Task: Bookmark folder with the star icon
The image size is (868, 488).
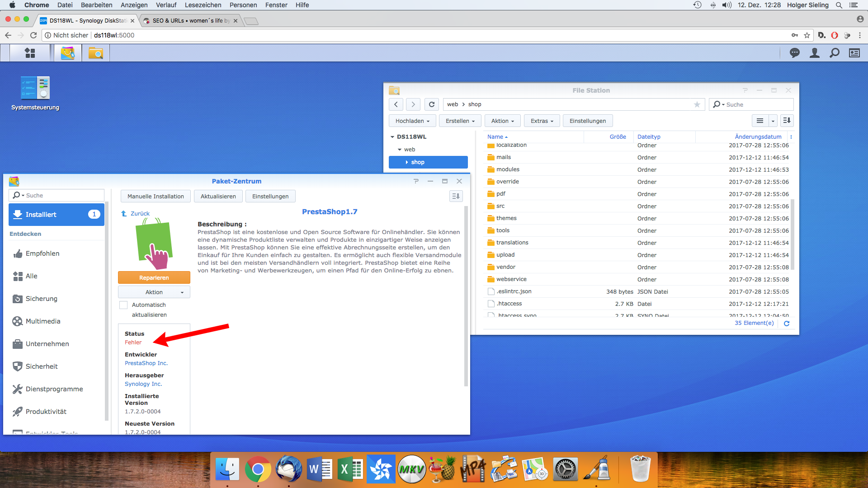Action: coord(697,104)
